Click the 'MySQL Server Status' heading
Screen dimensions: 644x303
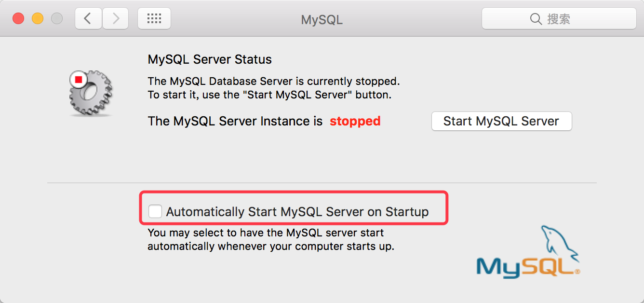(x=210, y=59)
